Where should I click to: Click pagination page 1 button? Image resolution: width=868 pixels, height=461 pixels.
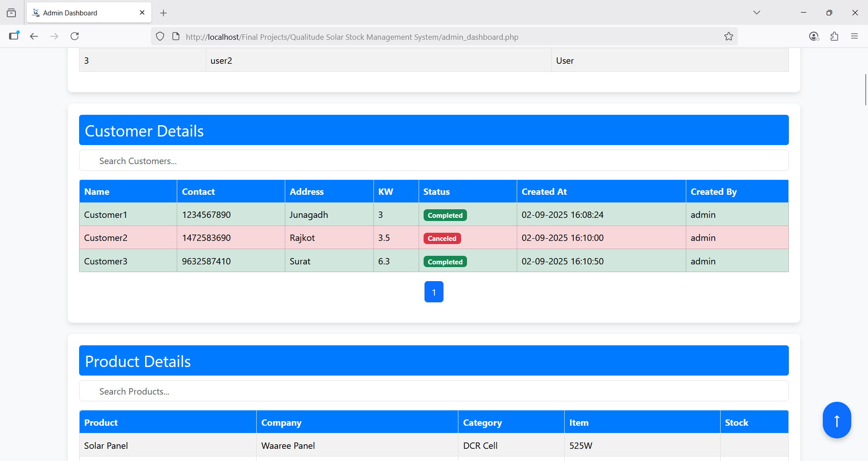[x=434, y=292]
